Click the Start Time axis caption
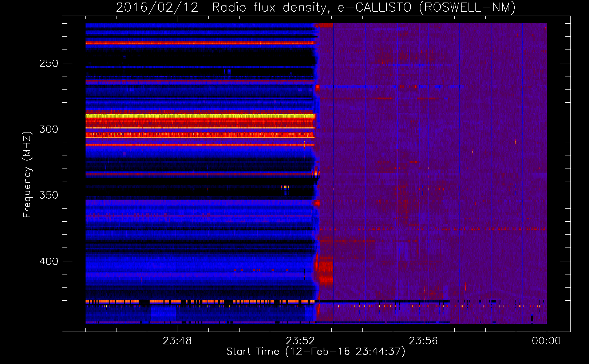589x364 pixels. pyautogui.click(x=316, y=352)
